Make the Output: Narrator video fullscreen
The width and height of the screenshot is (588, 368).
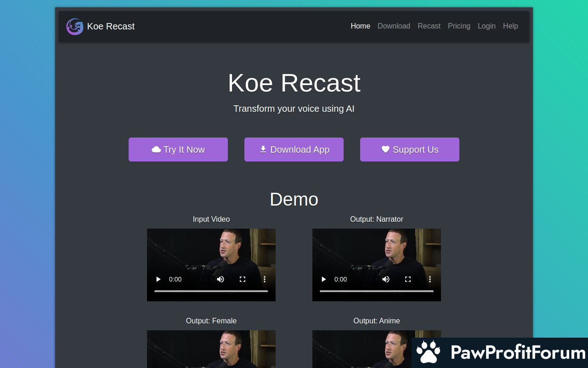pyautogui.click(x=408, y=279)
